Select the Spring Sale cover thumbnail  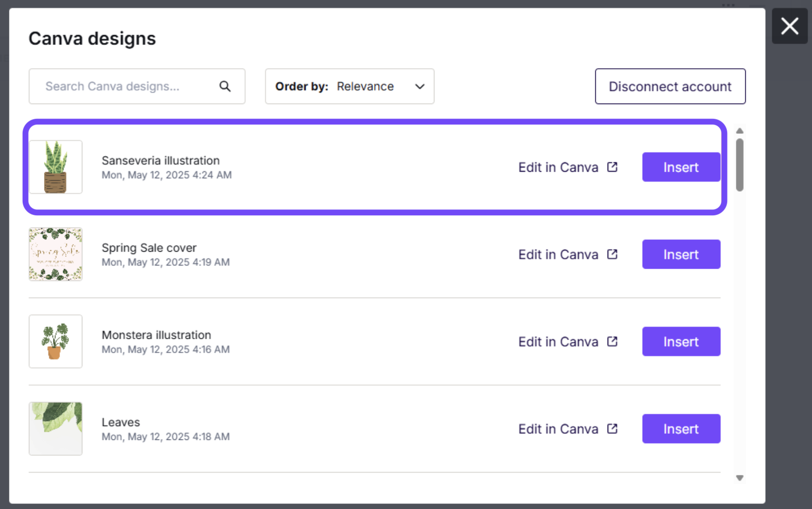pos(55,254)
